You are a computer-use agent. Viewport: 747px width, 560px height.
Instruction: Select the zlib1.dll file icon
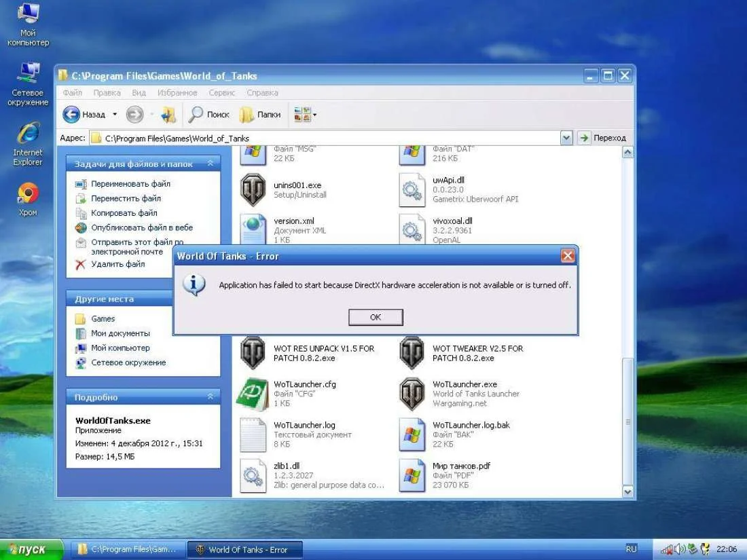[253, 475]
